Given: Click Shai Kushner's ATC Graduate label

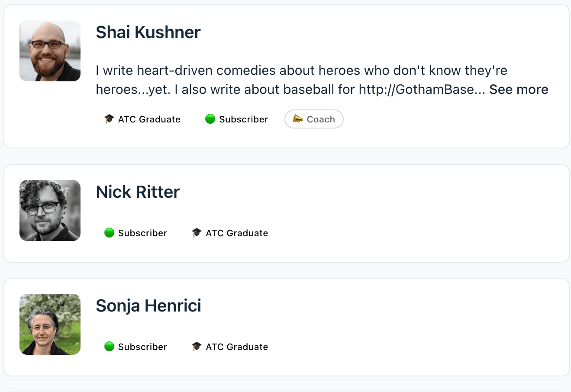Looking at the screenshot, I should click(x=149, y=119).
